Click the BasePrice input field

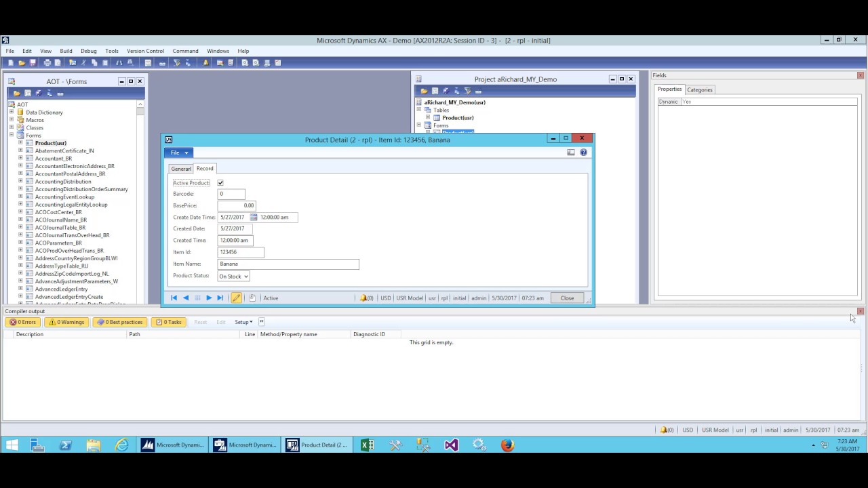pos(237,205)
